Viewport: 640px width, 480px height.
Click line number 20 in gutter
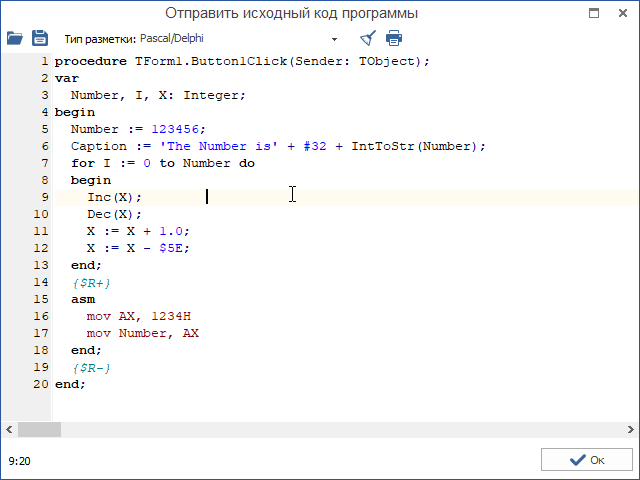coord(40,384)
